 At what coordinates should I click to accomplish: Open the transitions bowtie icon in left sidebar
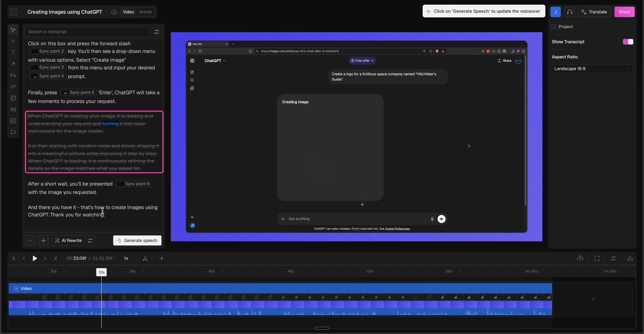click(x=13, y=109)
